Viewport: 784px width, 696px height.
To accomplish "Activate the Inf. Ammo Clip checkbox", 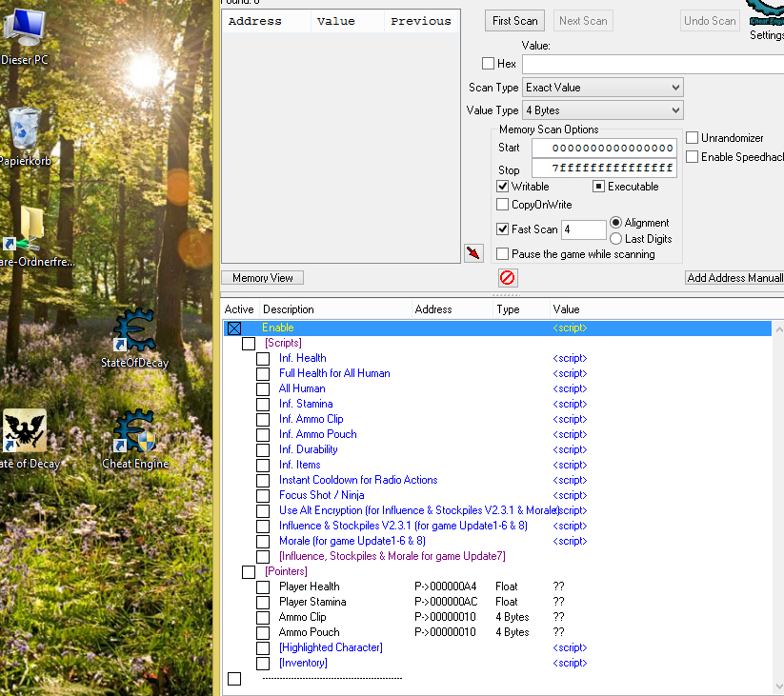I will coord(263,420).
